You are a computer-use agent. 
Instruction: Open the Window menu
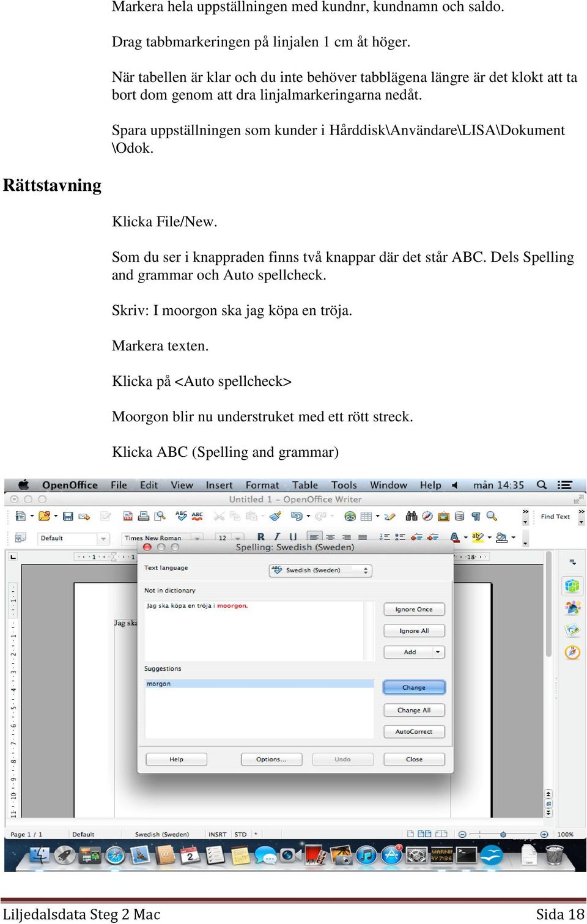[388, 485]
